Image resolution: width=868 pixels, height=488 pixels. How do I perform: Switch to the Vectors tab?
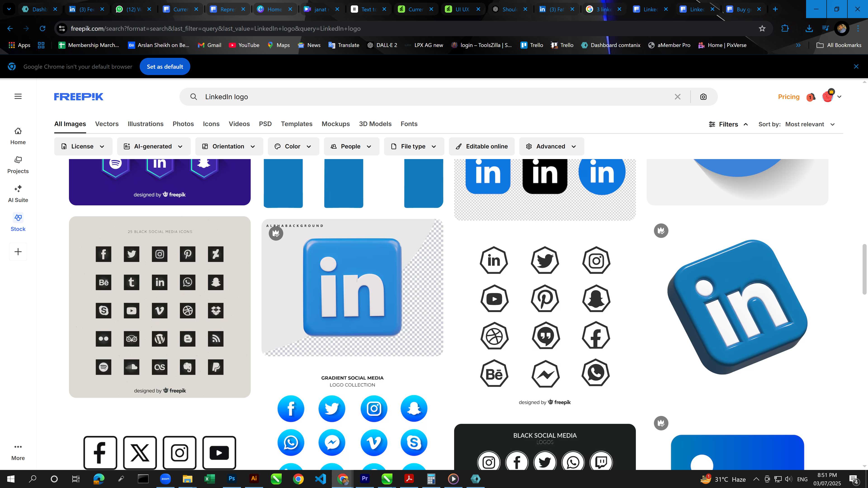click(x=107, y=124)
